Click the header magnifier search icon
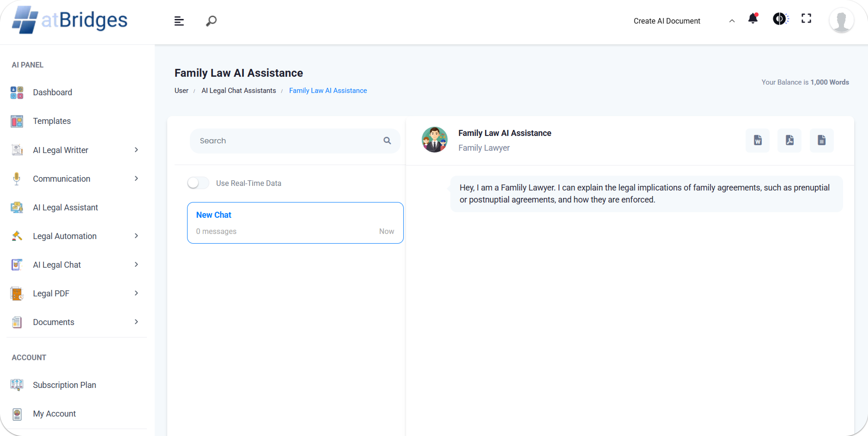The width and height of the screenshot is (868, 436). (x=211, y=21)
